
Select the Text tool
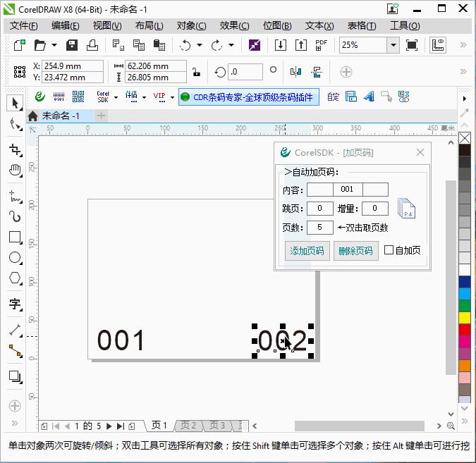coord(16,304)
